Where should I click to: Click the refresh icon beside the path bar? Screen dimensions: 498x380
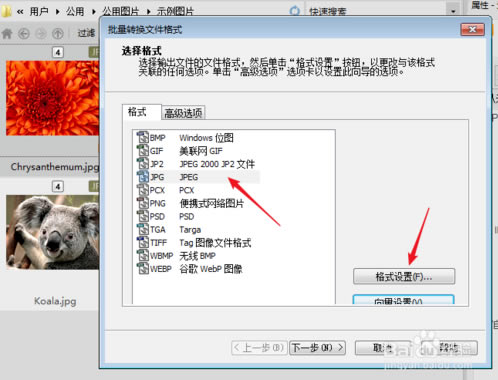[x=295, y=11]
